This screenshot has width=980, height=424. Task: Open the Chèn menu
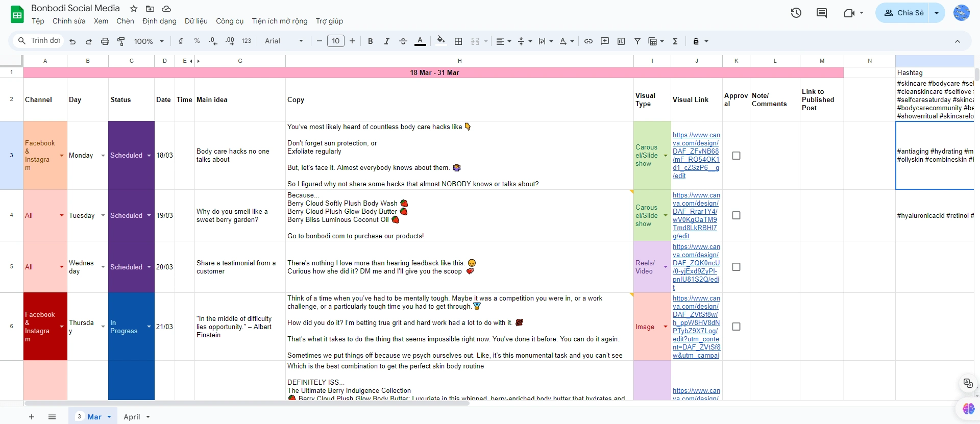point(125,21)
